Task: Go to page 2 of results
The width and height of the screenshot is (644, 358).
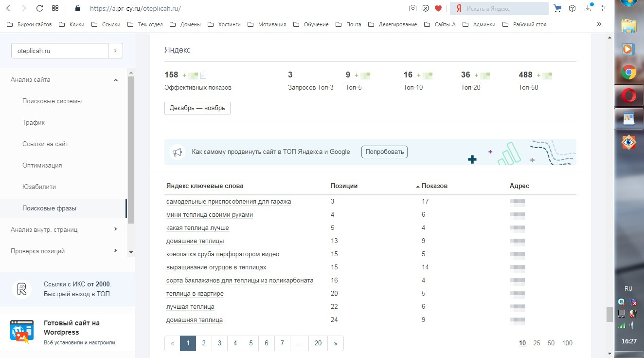Action: click(x=204, y=343)
